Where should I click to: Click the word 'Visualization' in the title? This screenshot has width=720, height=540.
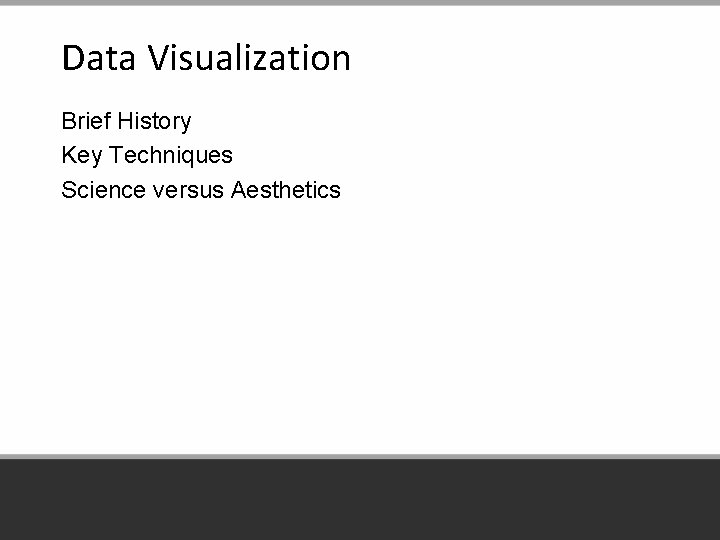pos(249,58)
